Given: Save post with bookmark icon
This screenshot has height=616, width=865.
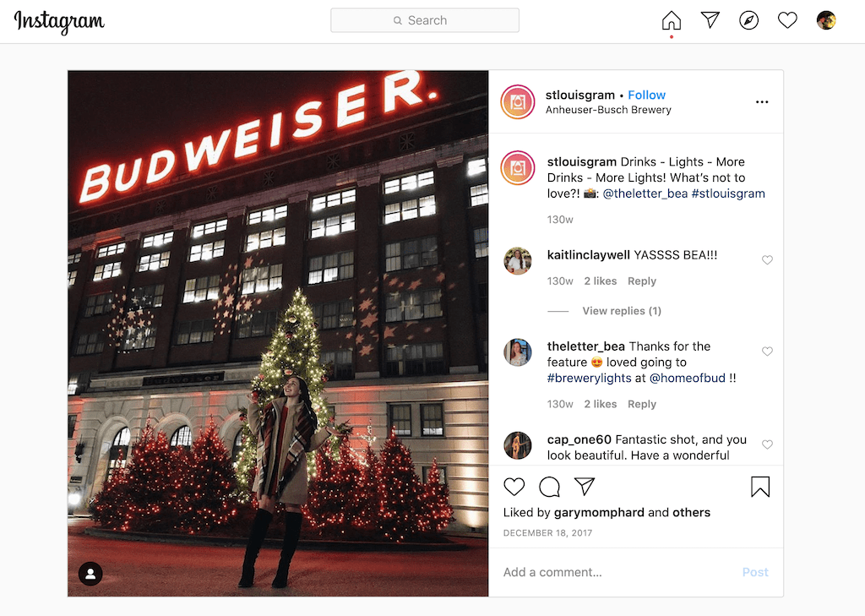Looking at the screenshot, I should click(x=760, y=487).
